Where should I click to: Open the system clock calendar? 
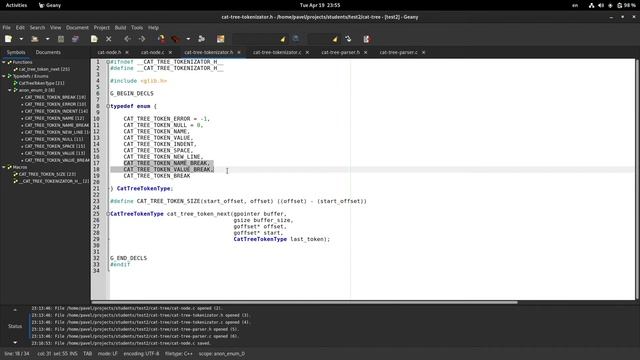click(320, 5)
